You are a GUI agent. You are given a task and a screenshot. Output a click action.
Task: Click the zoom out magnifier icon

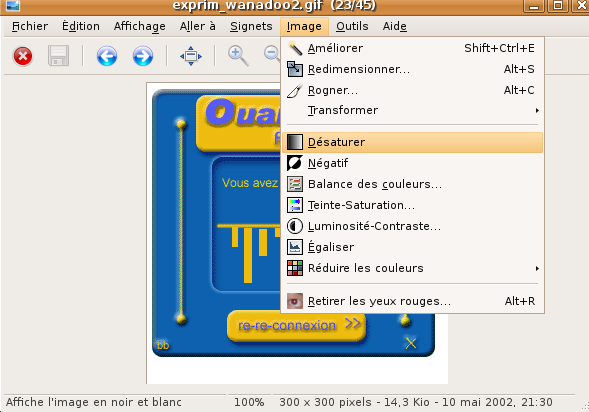272,54
